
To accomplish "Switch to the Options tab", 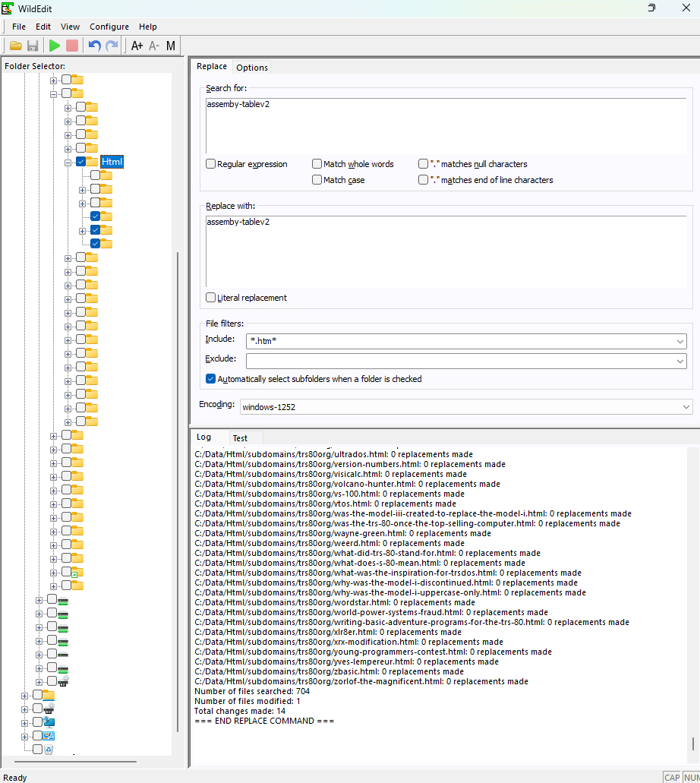I will click(x=252, y=68).
